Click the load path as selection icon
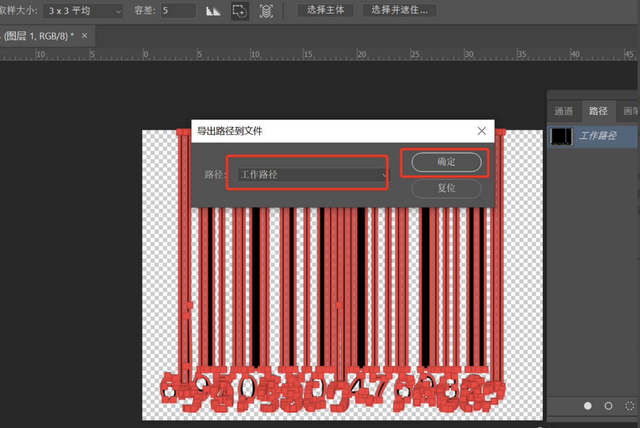Viewport: 640px width, 428px height. tap(630, 406)
